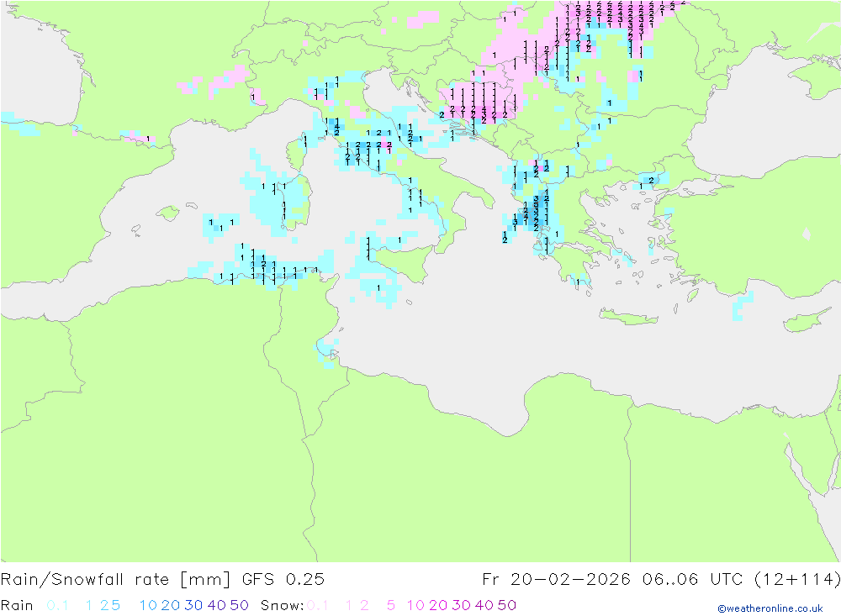Click the 'Fr 20-02-2026 06..06 UTC (12+114)' timestamp
Image resolution: width=841 pixels, height=616 pixels.
click(x=661, y=580)
